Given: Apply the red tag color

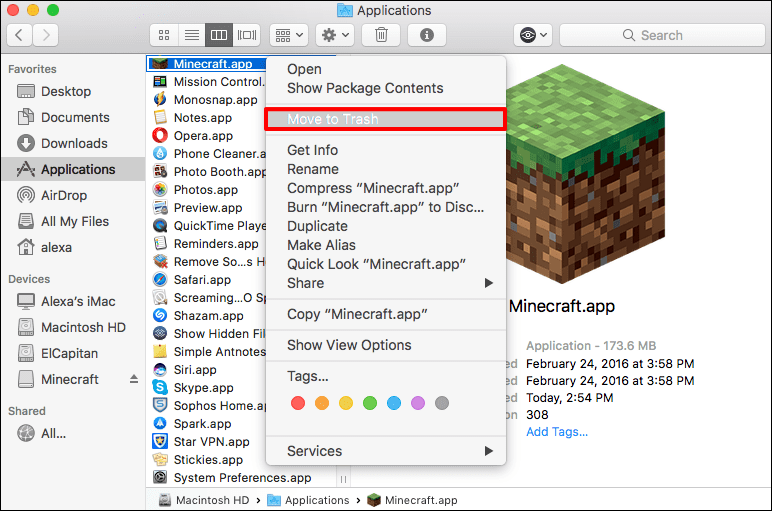Looking at the screenshot, I should 298,403.
